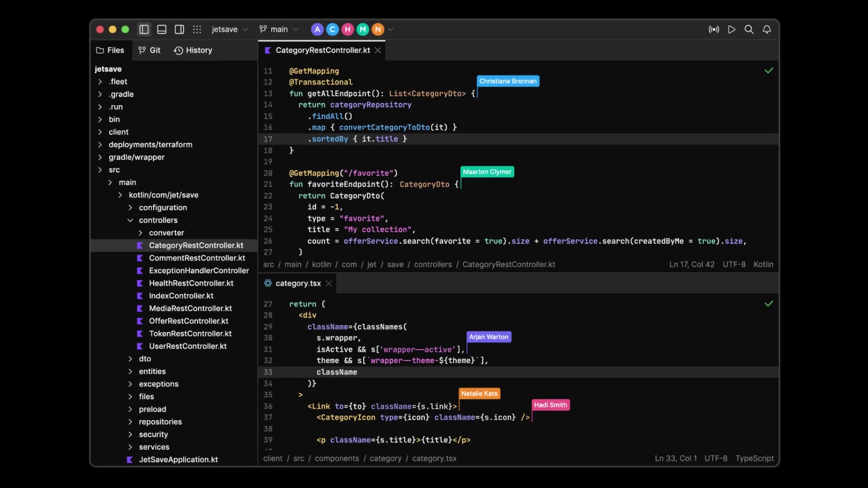Click the Kotlin icon of JetSaveApplication.kt
The width and height of the screenshot is (868, 488).
(130, 460)
